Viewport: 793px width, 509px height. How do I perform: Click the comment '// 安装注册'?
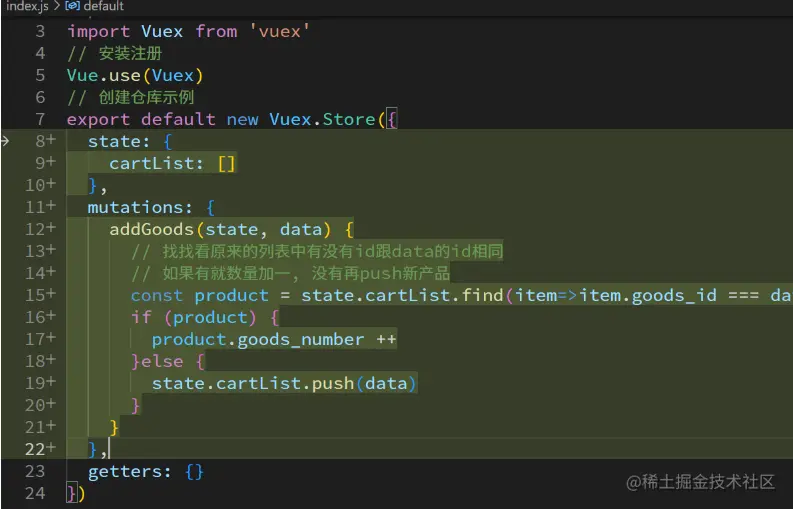coord(114,53)
